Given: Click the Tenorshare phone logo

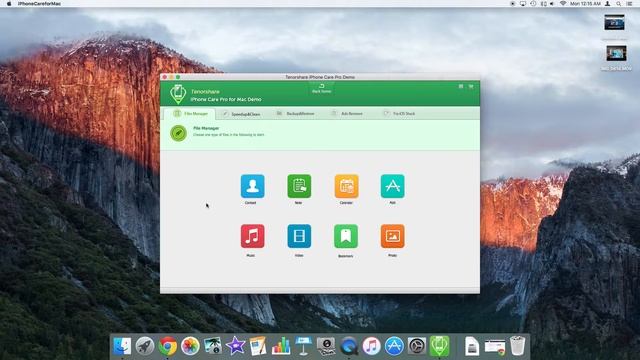Looking at the screenshot, I should 178,94.
